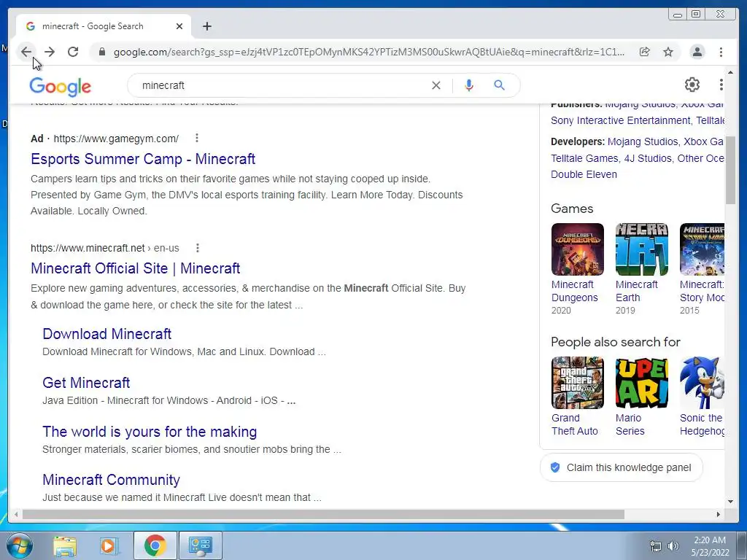Open the Double Eleven developer link
Screen dimensions: 747x560
point(584,174)
